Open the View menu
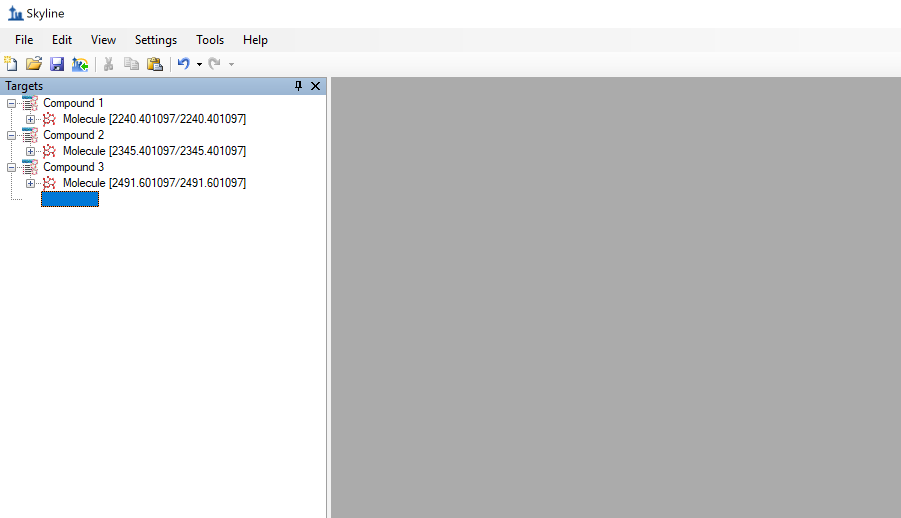 (x=103, y=40)
